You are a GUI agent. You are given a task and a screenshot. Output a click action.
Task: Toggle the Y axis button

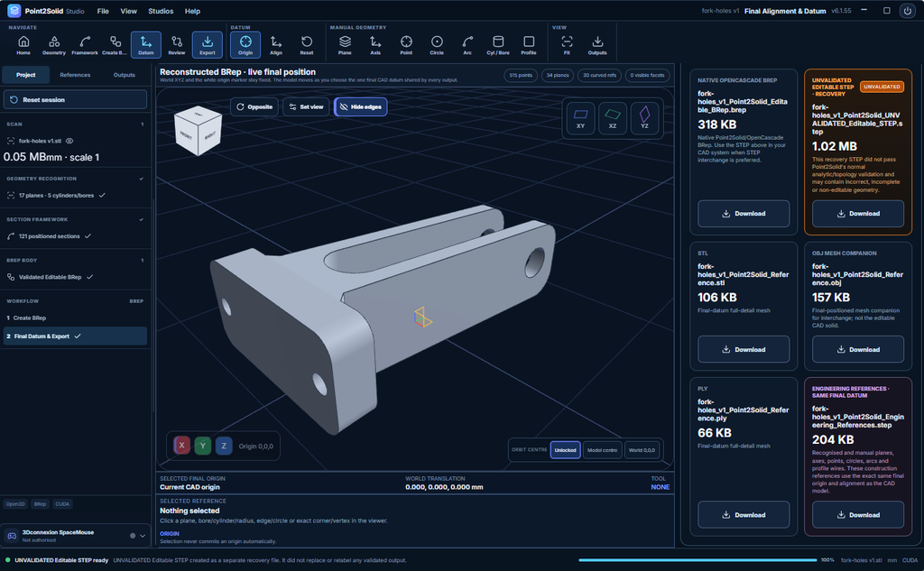[x=203, y=446]
